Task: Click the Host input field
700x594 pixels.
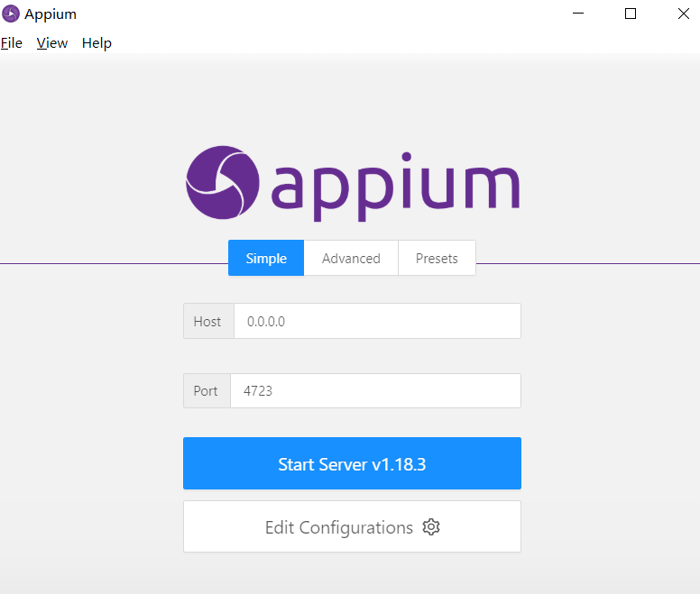Action: pos(377,321)
